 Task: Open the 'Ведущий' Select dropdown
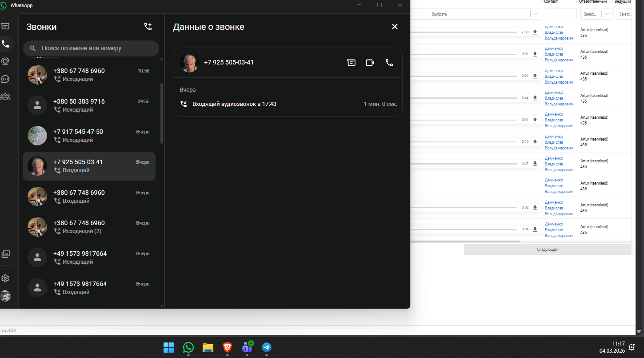click(x=625, y=14)
